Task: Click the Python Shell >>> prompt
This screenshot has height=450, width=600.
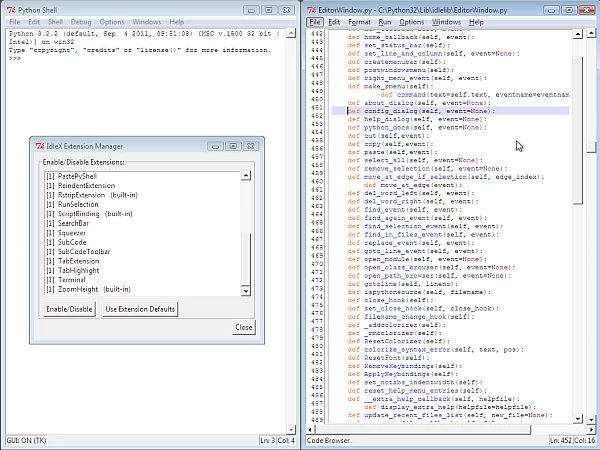Action: (x=15, y=58)
